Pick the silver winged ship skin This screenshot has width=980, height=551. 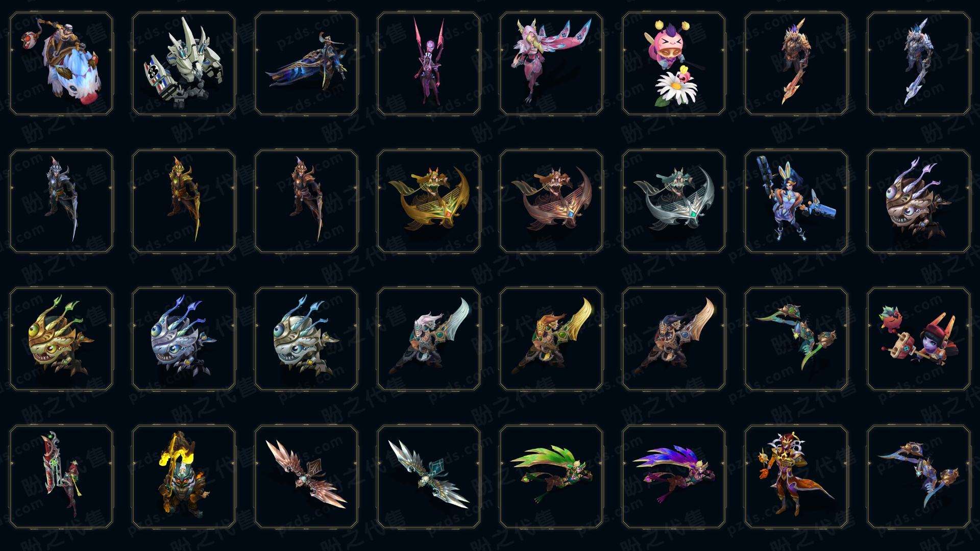[x=674, y=201]
